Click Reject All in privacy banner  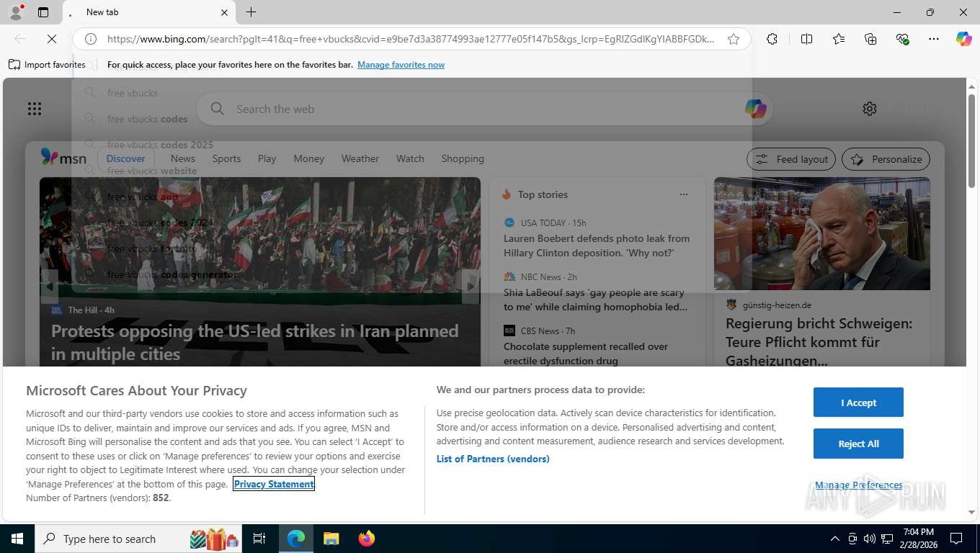(858, 444)
